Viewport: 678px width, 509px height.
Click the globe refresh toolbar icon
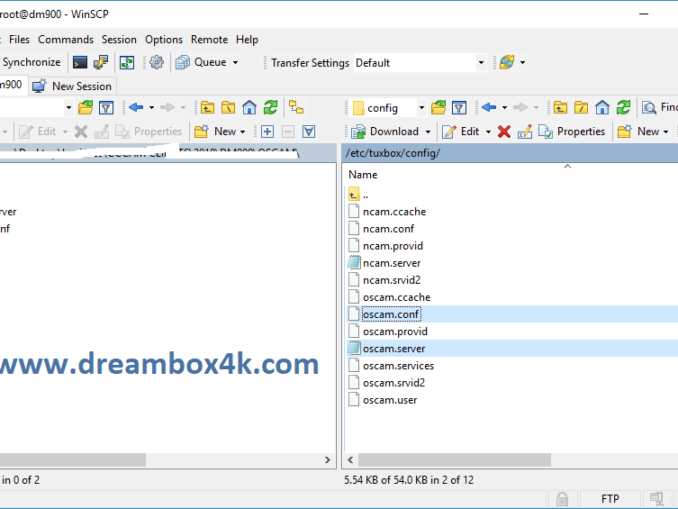[x=507, y=63]
